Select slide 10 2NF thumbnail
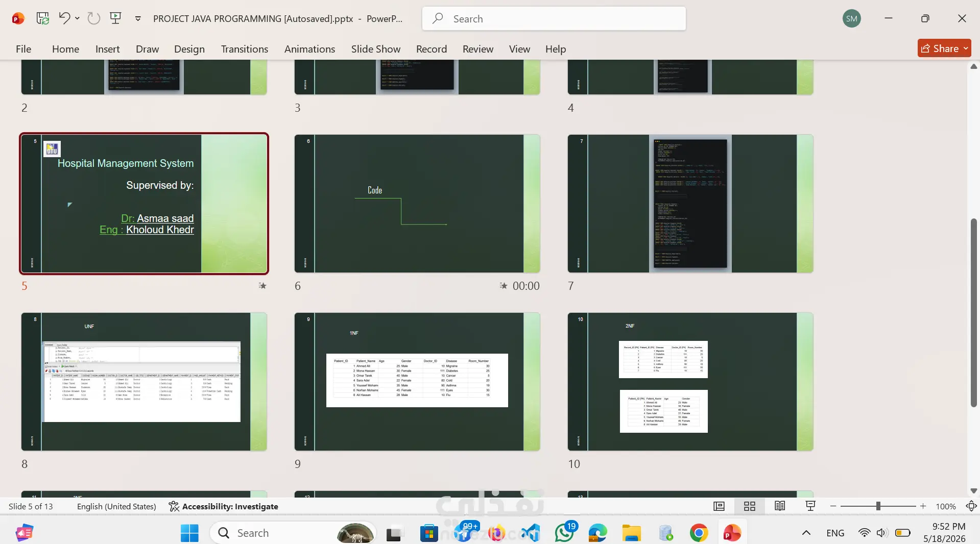 [690, 382]
